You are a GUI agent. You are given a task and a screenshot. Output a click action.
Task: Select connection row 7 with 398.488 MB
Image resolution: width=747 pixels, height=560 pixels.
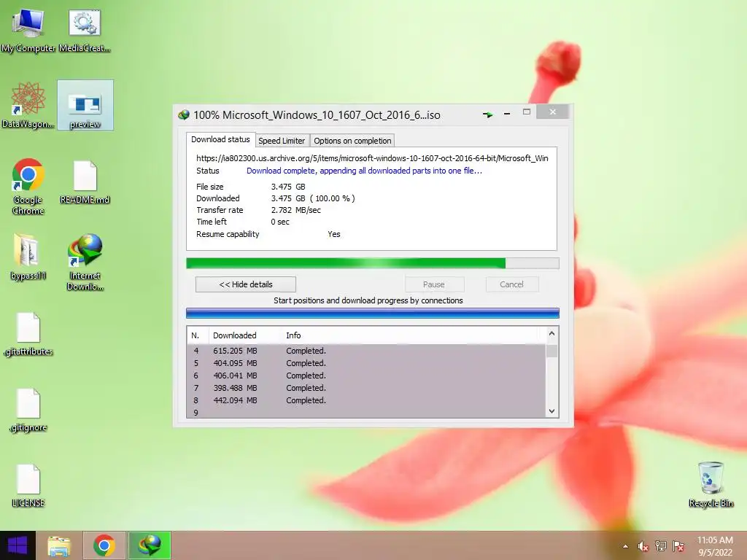(x=366, y=388)
